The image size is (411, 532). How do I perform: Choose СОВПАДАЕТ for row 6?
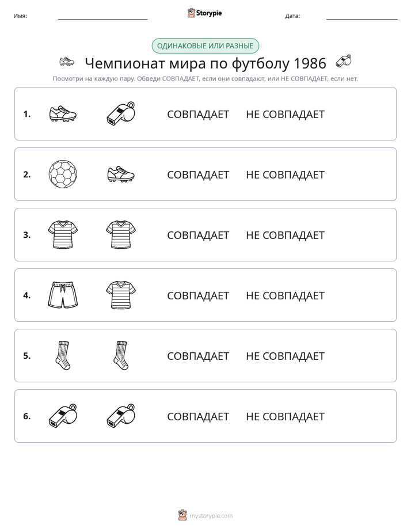[x=198, y=416]
